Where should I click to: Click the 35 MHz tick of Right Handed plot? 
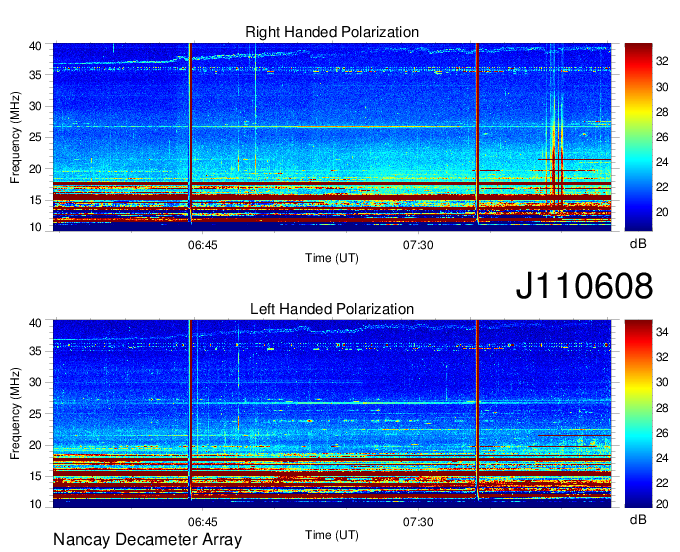click(x=35, y=75)
